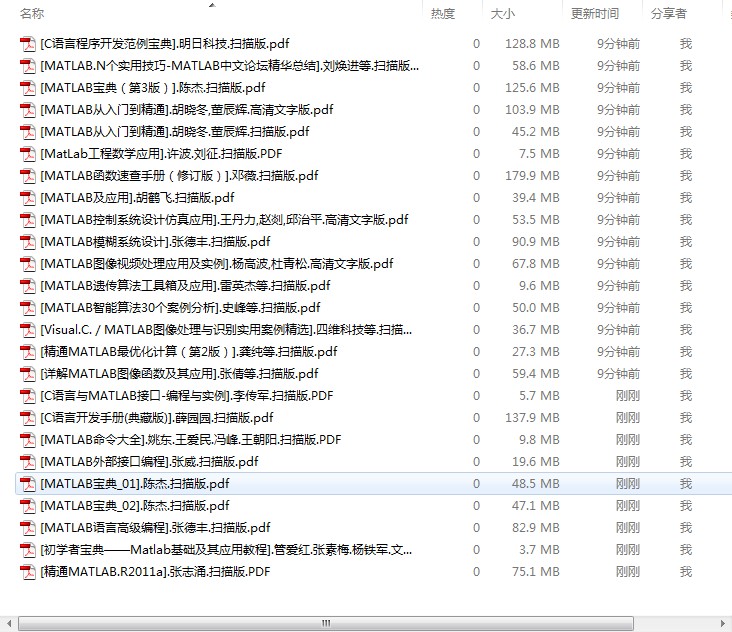
Task: Select file name [MATLAB外部接口编程].张威.扫描版.pdf
Action: coord(149,462)
